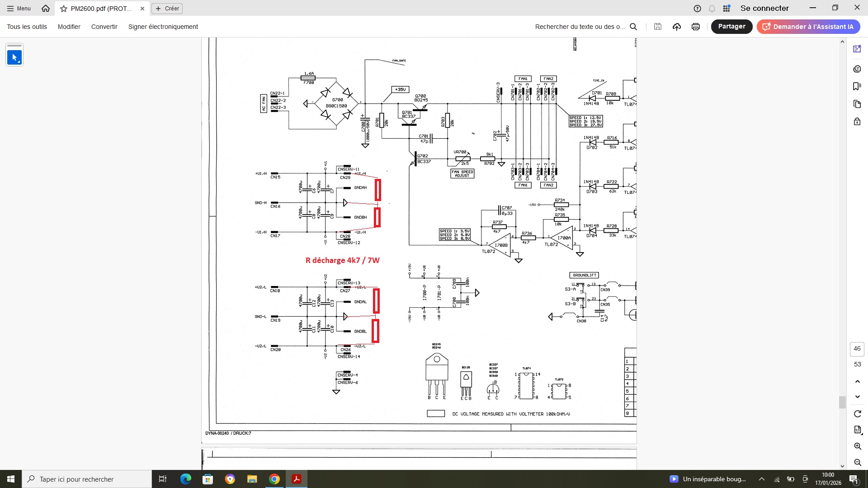Select the cursor selection tool
This screenshot has width=868, height=488.
coord(14,57)
